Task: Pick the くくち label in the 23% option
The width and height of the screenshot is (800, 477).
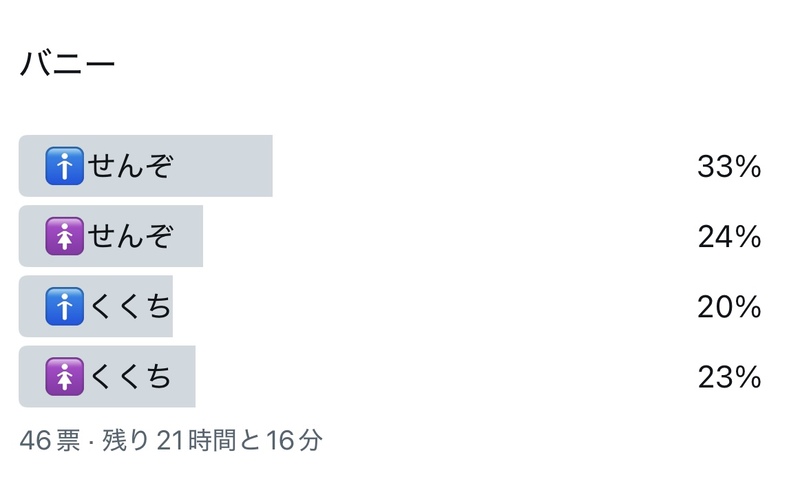Action: coord(130,377)
